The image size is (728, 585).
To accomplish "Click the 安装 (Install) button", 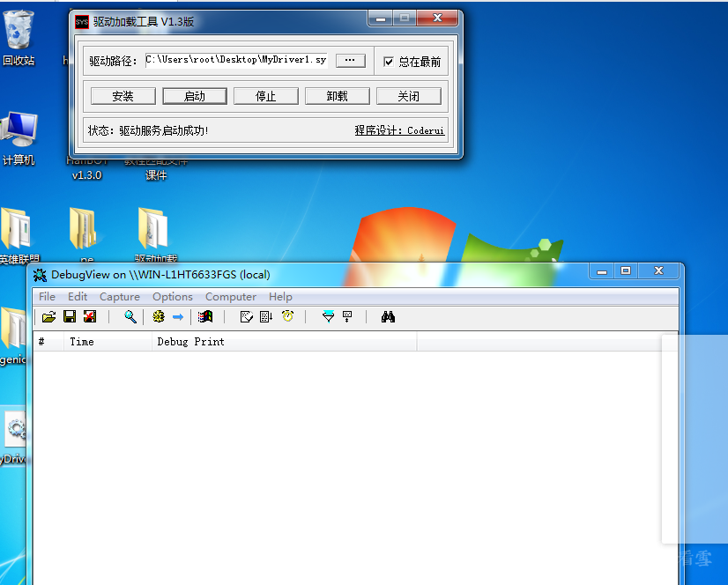I will click(123, 96).
